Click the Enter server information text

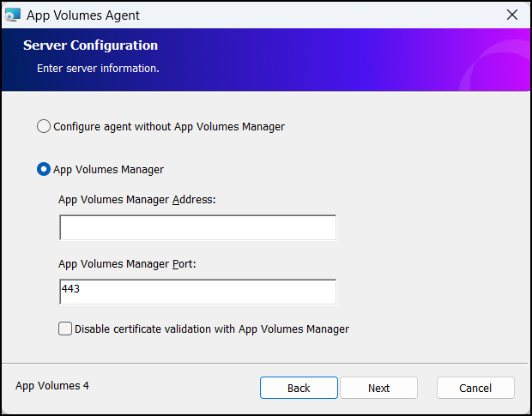98,69
